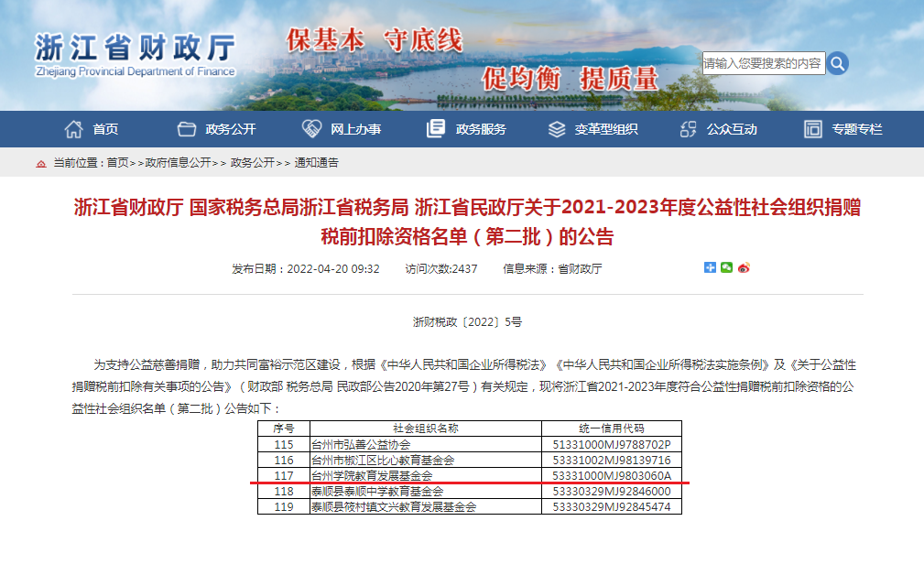Go to 首页 in the breadcrumb
Viewport: 924px width, 575px height.
coord(117,163)
